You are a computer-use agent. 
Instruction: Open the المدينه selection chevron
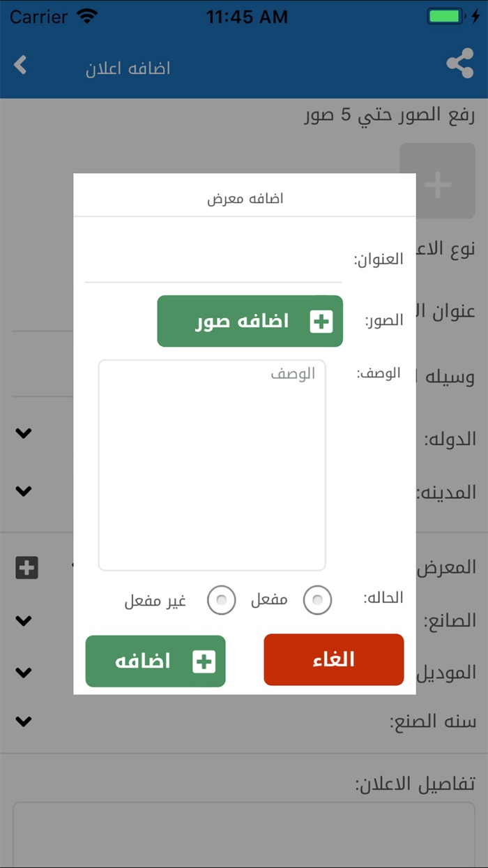24,491
